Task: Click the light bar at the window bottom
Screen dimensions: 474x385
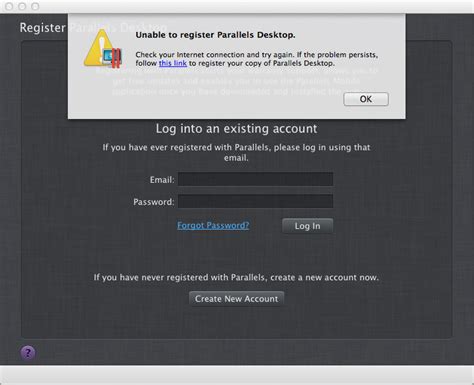Action: coord(237,375)
